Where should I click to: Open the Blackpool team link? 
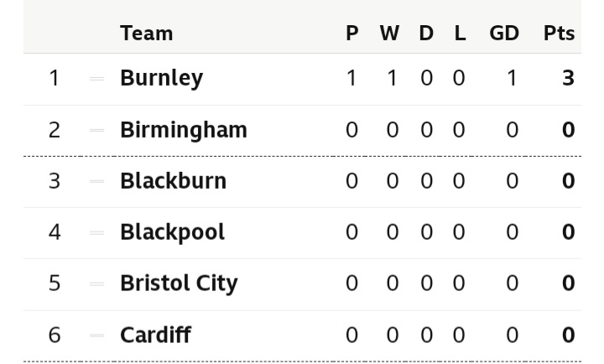[172, 232]
